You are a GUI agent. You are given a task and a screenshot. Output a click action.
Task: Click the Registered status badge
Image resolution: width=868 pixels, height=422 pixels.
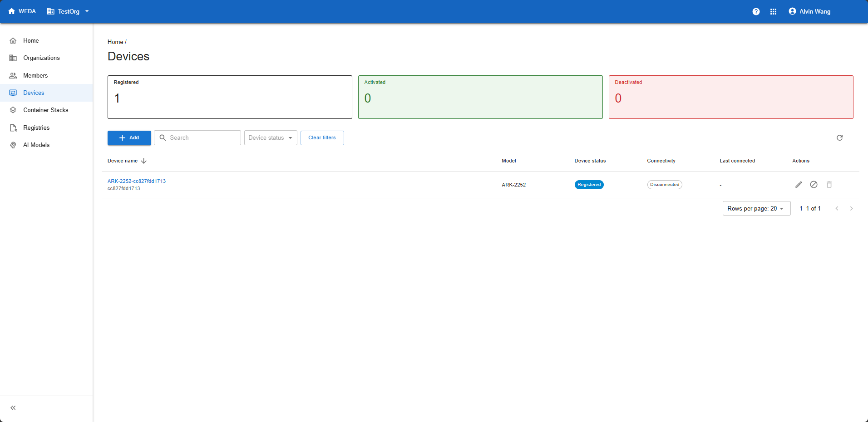(x=589, y=185)
